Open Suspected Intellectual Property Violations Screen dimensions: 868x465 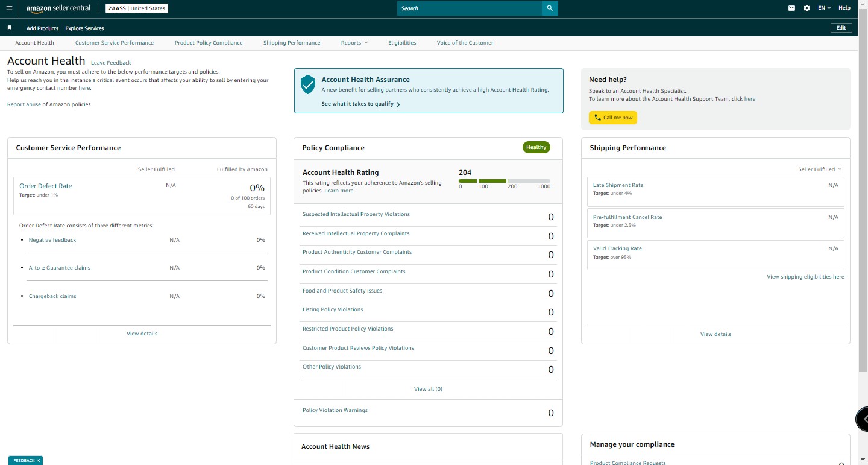click(356, 214)
